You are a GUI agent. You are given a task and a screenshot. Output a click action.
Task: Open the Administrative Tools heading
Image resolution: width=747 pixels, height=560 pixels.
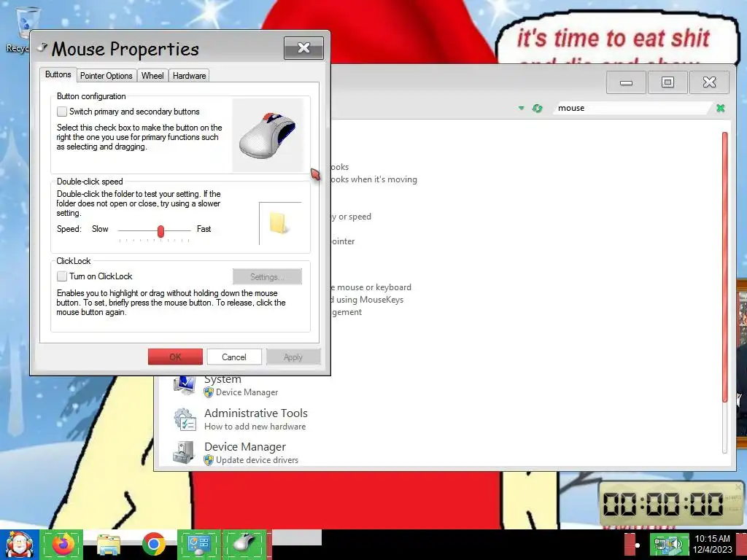tap(256, 413)
